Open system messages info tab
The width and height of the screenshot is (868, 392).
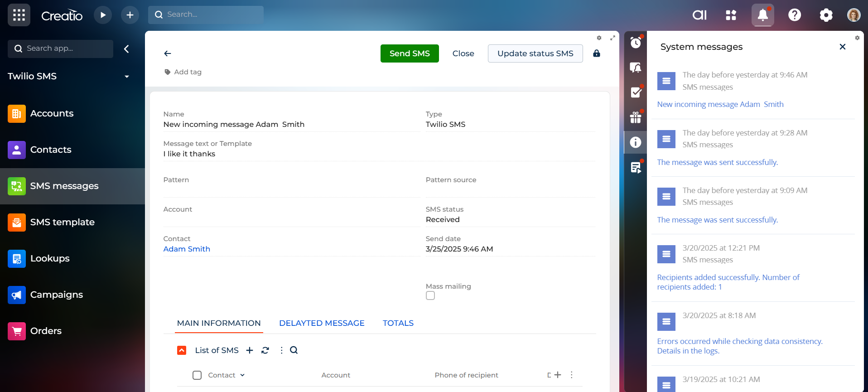[x=636, y=142]
